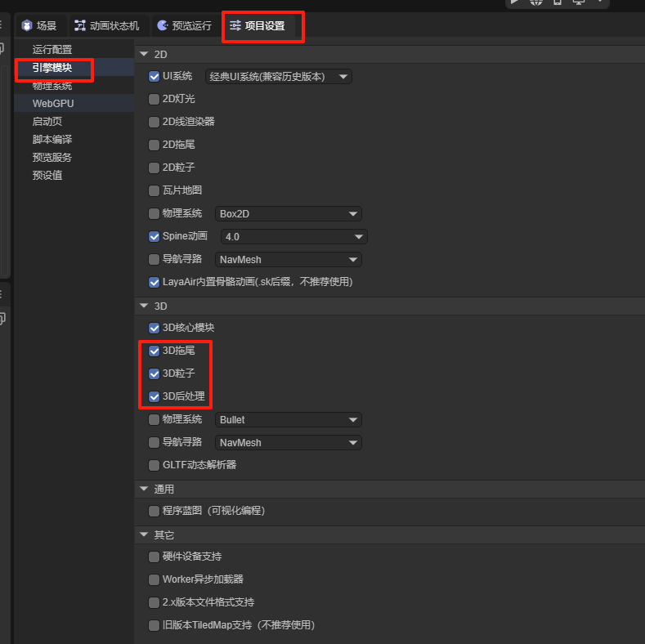Enable the 2D拖尾 checkbox
Image resolution: width=645 pixels, height=644 pixels.
tap(154, 145)
